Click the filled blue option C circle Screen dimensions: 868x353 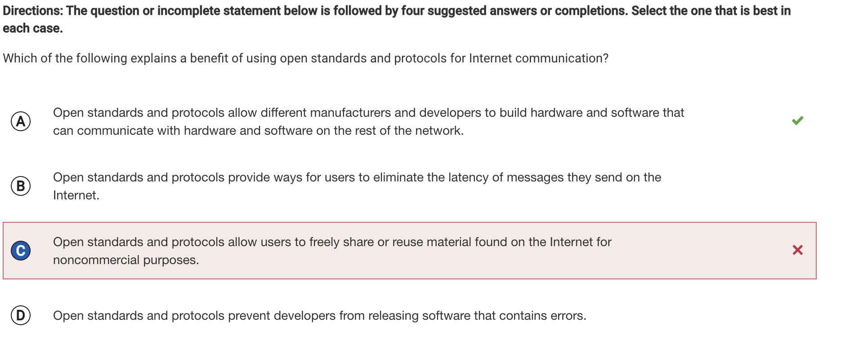click(21, 251)
